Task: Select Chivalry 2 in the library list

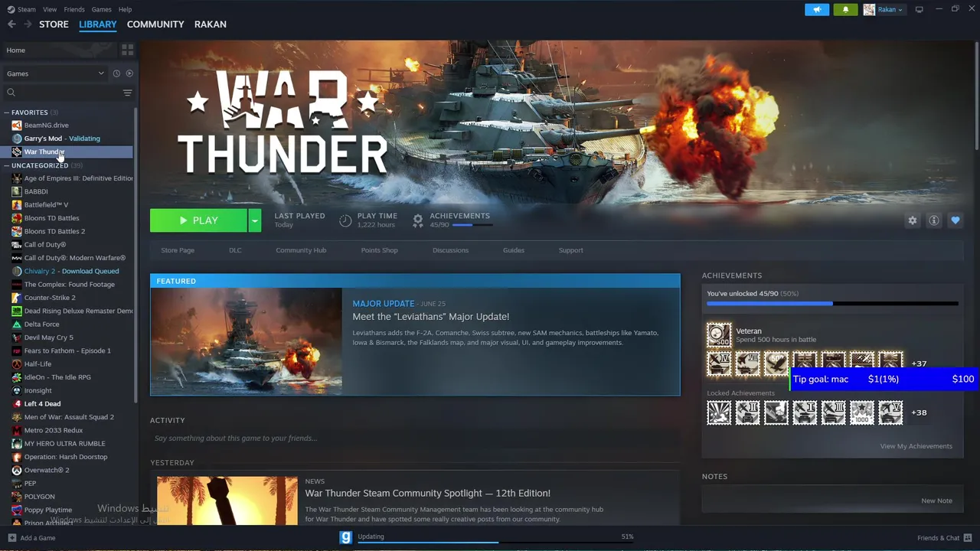Action: coord(71,271)
